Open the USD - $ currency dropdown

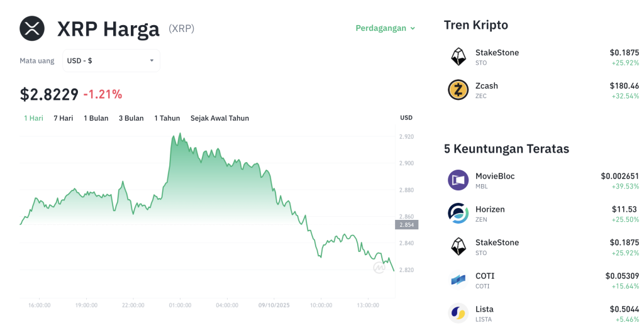pos(111,61)
